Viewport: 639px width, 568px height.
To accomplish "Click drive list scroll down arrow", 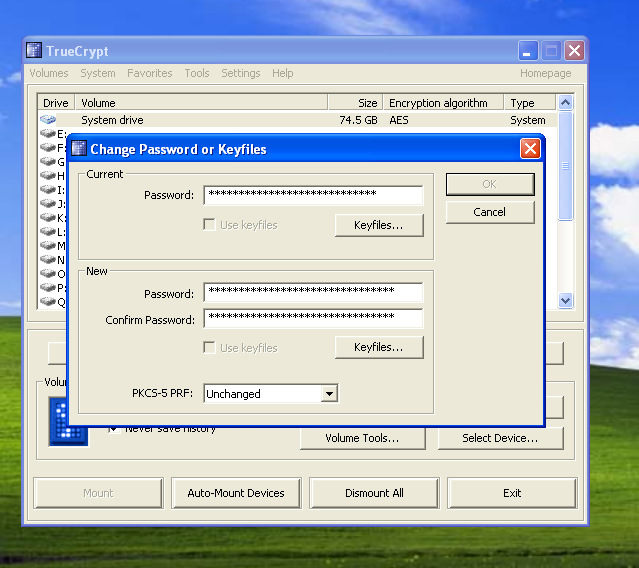I will point(565,301).
